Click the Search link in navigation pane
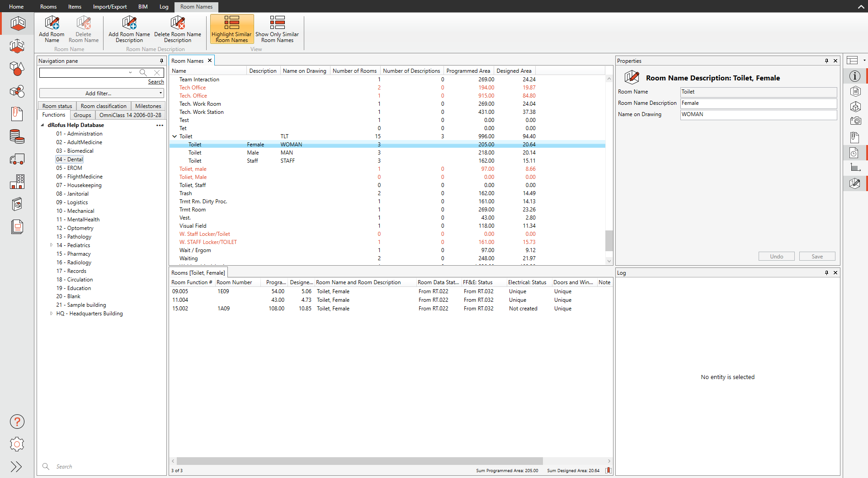Screen dimensions: 868x478 coord(156,82)
